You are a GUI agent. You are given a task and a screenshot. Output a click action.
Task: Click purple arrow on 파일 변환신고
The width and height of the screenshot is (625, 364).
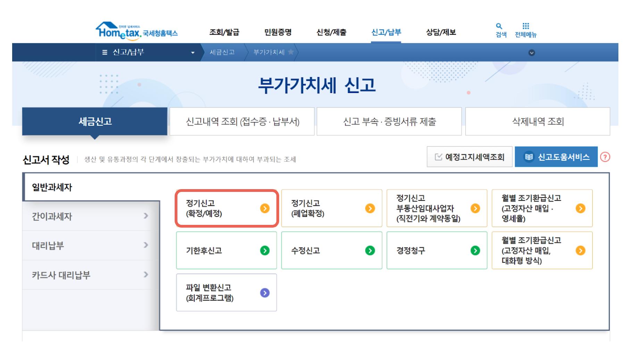(265, 293)
